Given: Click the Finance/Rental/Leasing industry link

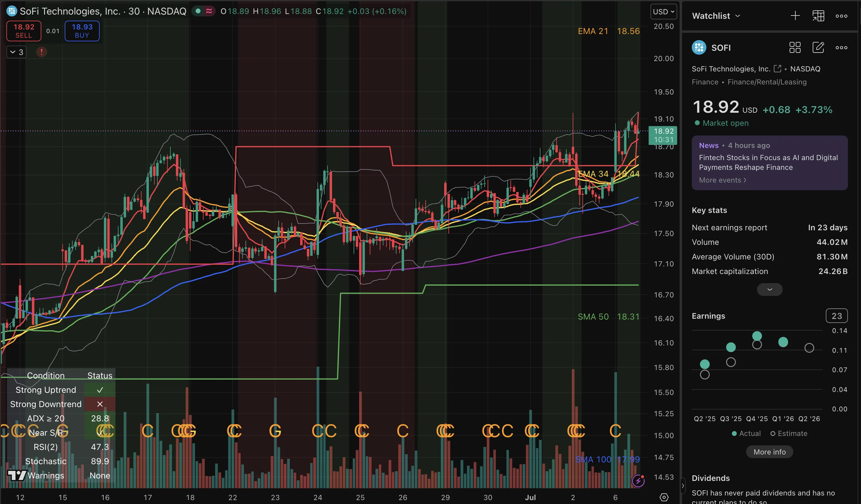Looking at the screenshot, I should (x=767, y=82).
